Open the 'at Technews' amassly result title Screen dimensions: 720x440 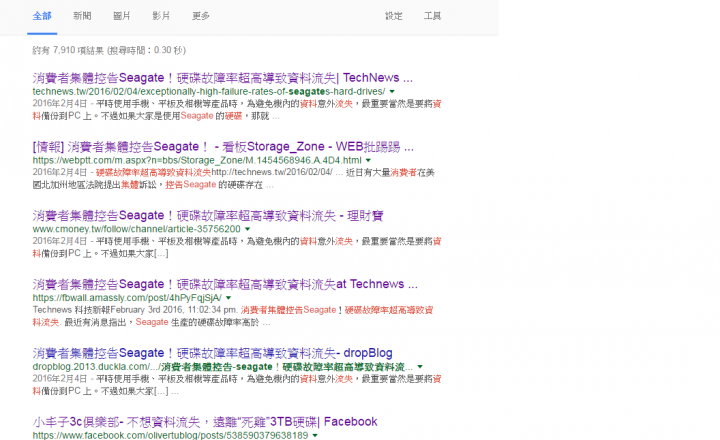click(x=225, y=284)
